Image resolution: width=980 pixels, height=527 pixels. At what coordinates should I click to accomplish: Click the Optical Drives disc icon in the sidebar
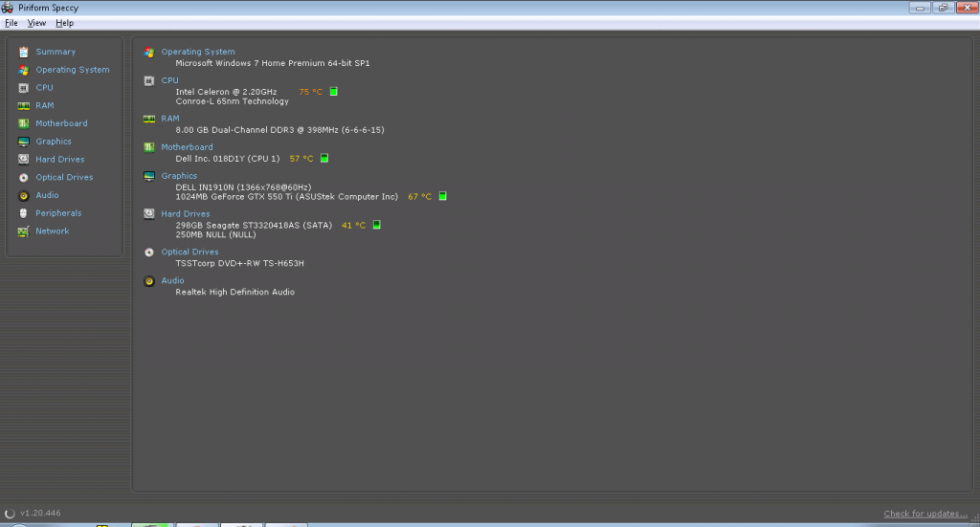pyautogui.click(x=24, y=178)
